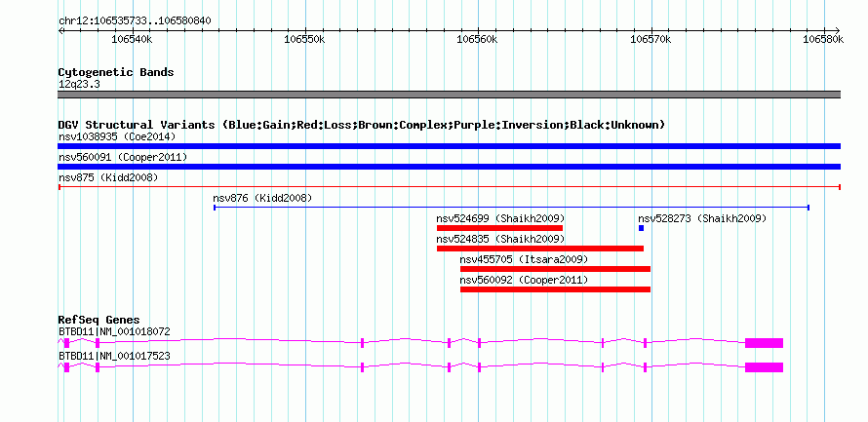Click the nsv1038935 (Coe2014) blue gain bar
Viewport: 868px width, 422px height.
click(449, 146)
